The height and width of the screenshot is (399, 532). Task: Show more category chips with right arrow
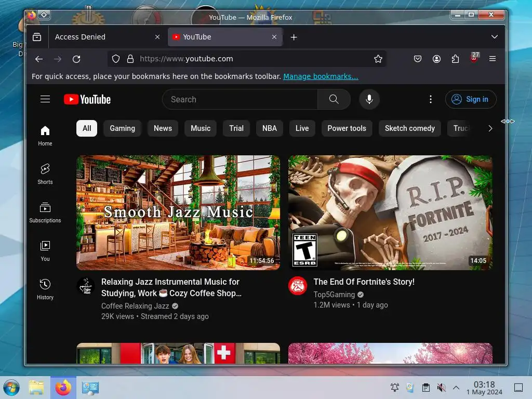pyautogui.click(x=490, y=128)
